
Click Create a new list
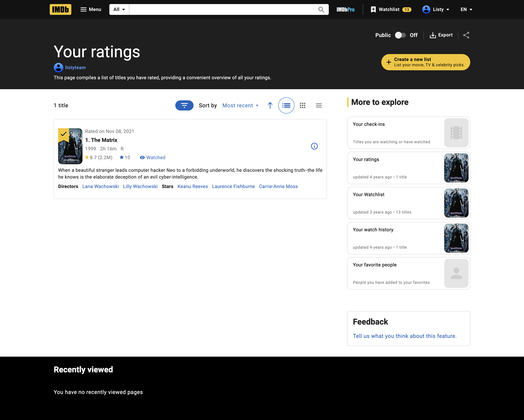coord(426,62)
